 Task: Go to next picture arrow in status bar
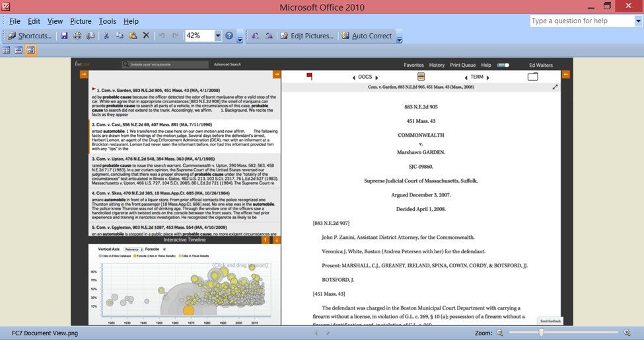[328, 333]
